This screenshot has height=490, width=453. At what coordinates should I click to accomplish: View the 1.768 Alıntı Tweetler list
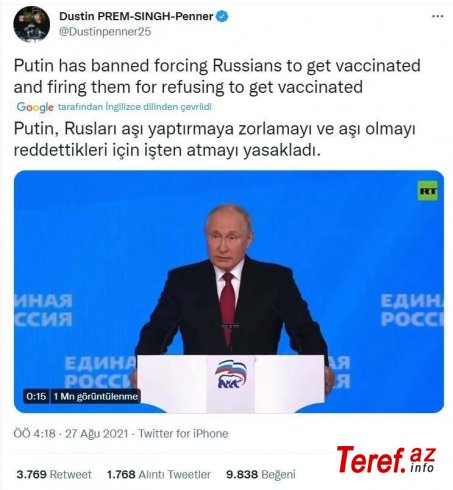click(159, 474)
